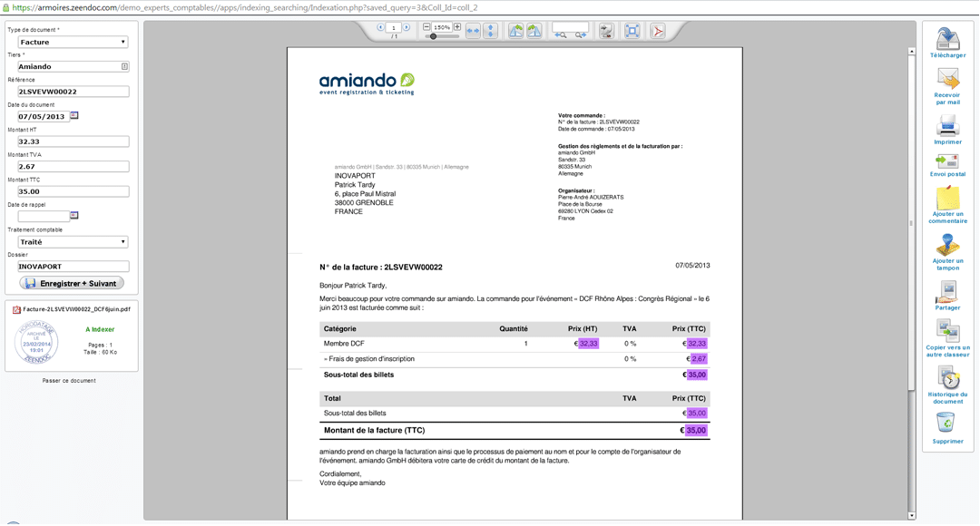
Task: Search previous occurrence in document
Action: [x=561, y=35]
